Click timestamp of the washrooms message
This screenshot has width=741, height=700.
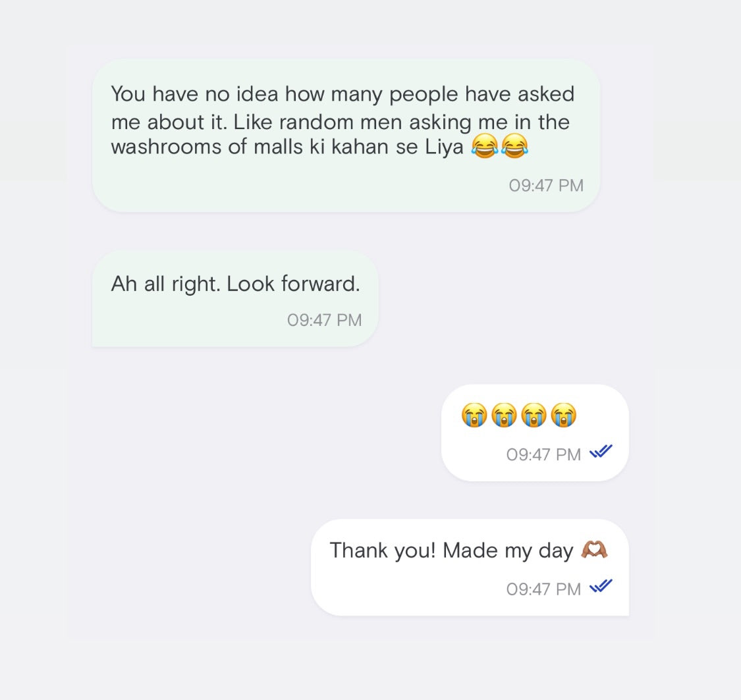coord(546,186)
